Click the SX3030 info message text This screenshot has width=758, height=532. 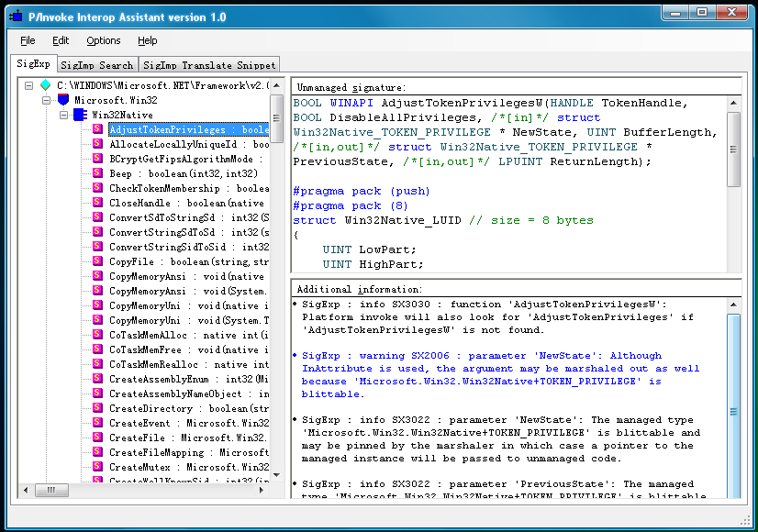497,317
